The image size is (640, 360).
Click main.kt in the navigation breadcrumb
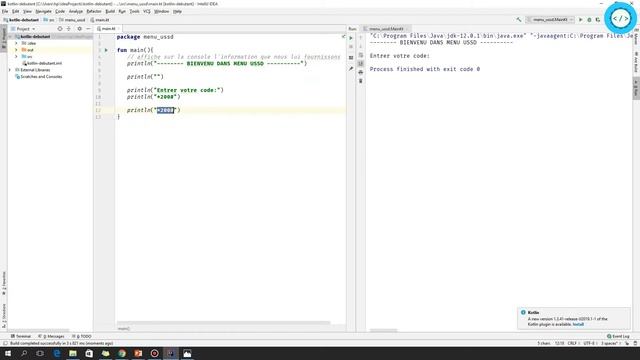pyautogui.click(x=100, y=20)
